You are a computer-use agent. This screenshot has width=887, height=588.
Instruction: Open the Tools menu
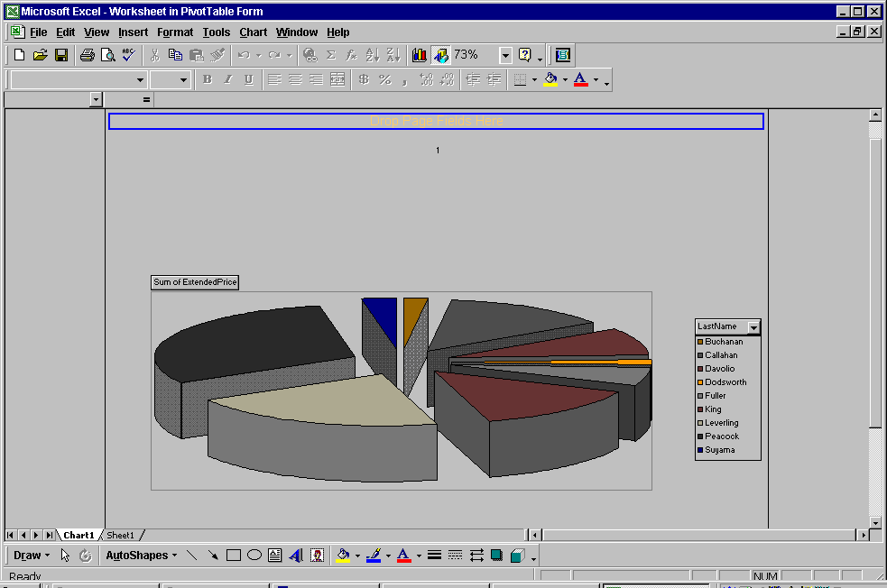pos(217,32)
